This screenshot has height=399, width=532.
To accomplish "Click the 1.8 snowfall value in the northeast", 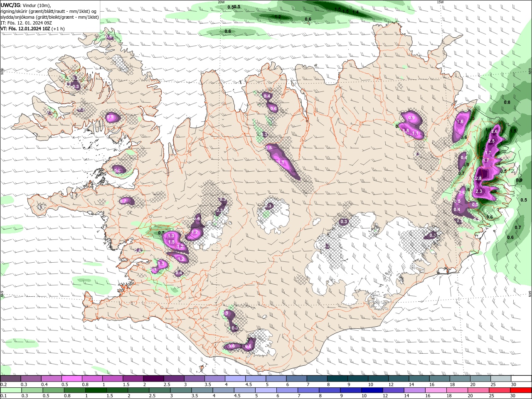I will [406, 131].
